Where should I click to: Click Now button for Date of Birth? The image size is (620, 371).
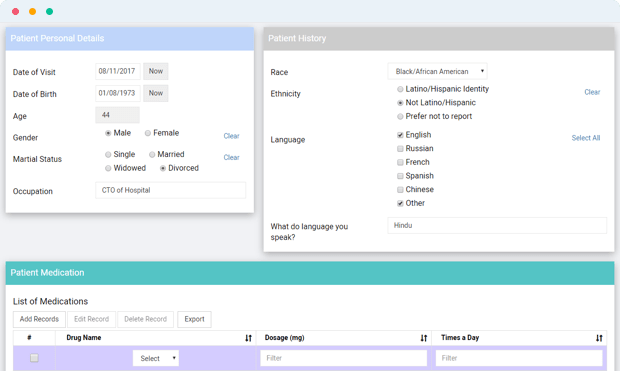156,93
